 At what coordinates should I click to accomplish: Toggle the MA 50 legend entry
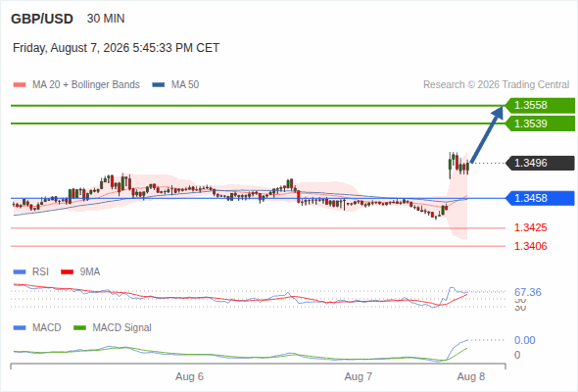coord(175,85)
